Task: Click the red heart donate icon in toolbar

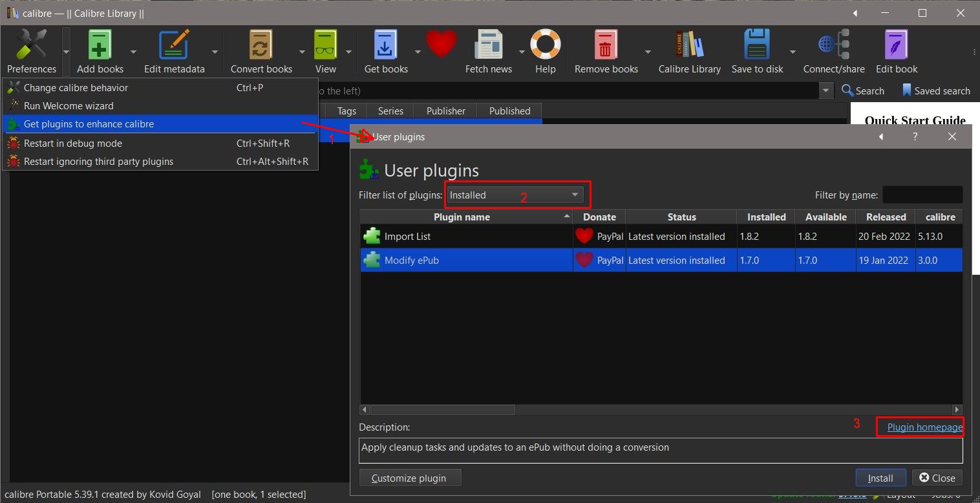Action: pyautogui.click(x=442, y=44)
